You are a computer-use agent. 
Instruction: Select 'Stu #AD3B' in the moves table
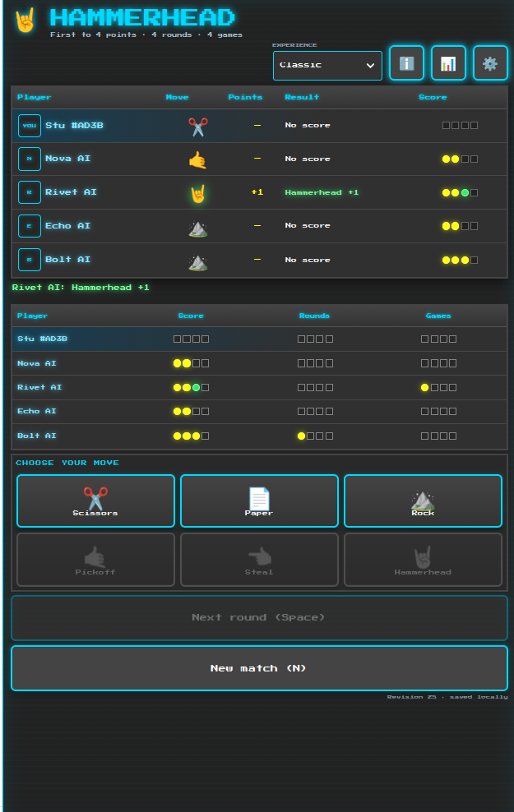pos(74,125)
